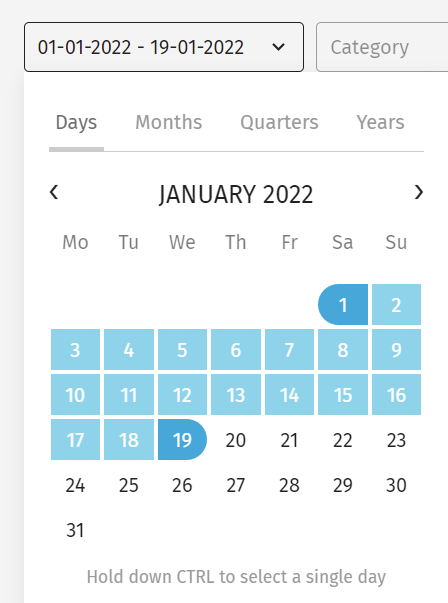Go to previous month with left chevron

click(x=54, y=192)
